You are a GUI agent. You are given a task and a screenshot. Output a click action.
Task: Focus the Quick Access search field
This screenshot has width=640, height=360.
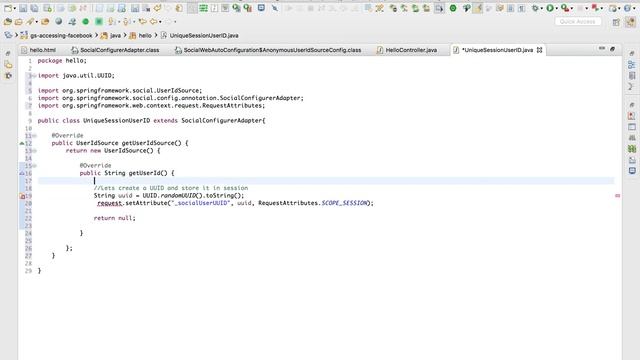coord(578,22)
